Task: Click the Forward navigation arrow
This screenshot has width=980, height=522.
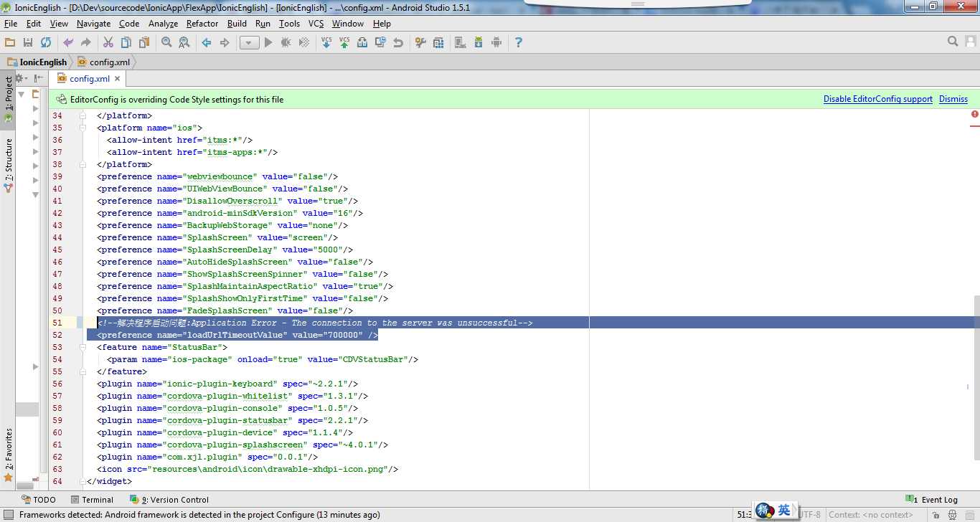Action: click(225, 43)
